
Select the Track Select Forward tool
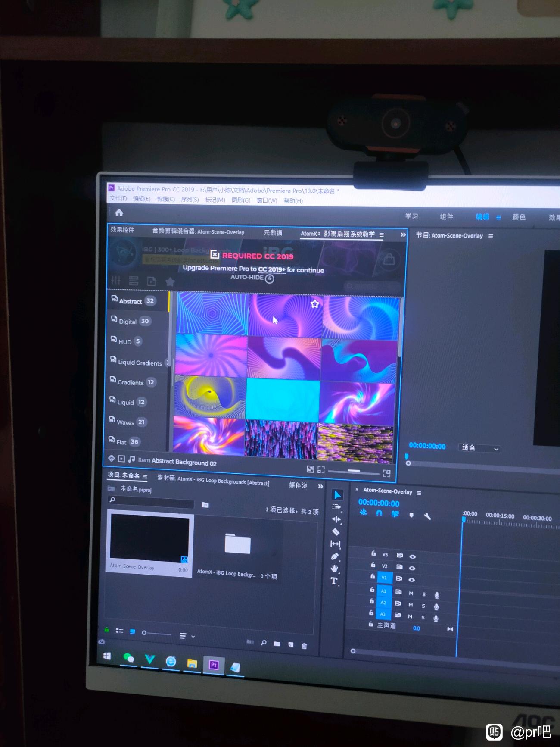[337, 507]
